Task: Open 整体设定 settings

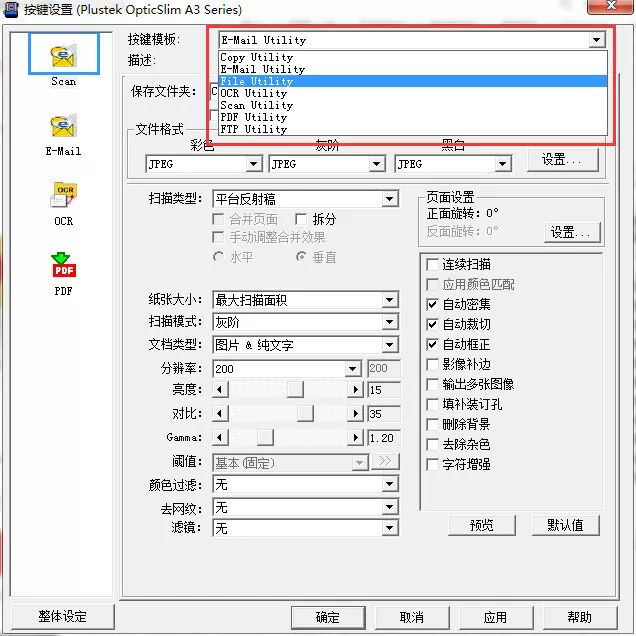Action: click(62, 617)
